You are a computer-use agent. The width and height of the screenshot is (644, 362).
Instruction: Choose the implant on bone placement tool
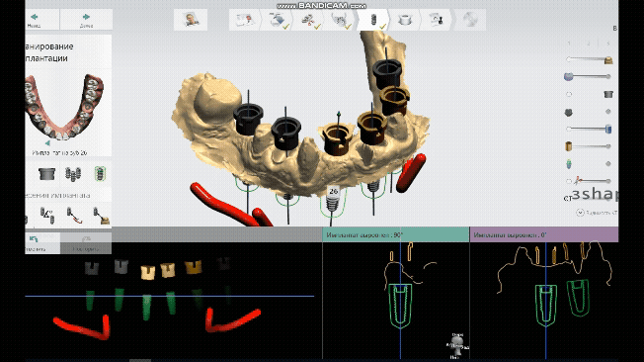click(x=101, y=216)
